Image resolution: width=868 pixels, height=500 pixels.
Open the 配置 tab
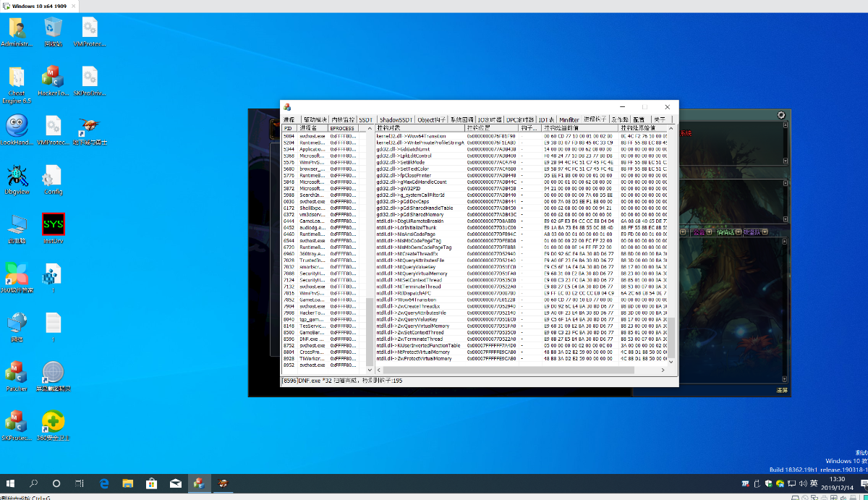(639, 119)
